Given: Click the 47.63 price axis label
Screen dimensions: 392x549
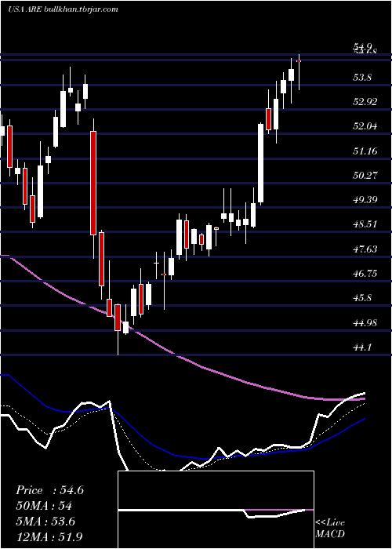Looking at the screenshot, I should coord(365,249).
